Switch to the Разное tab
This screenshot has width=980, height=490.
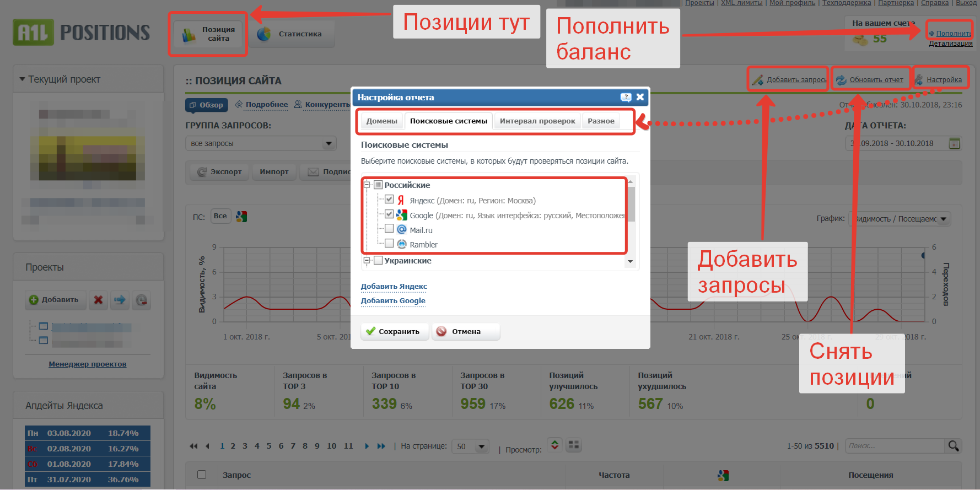coord(601,121)
